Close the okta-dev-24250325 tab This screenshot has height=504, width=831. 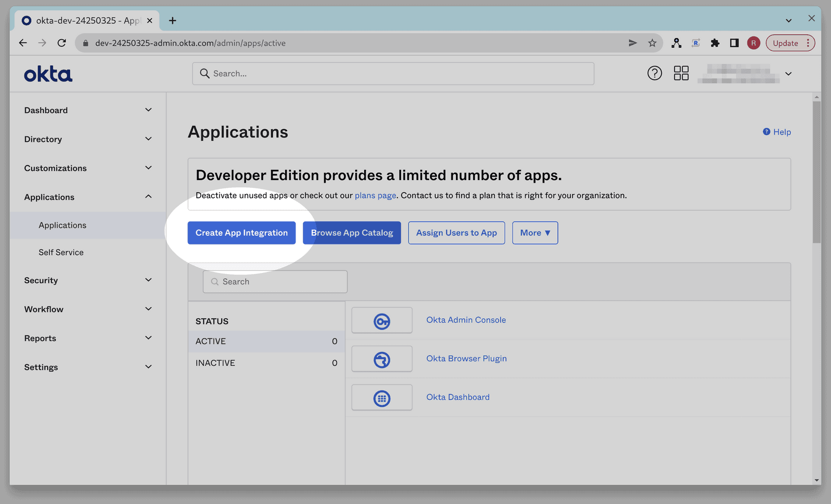tap(150, 21)
